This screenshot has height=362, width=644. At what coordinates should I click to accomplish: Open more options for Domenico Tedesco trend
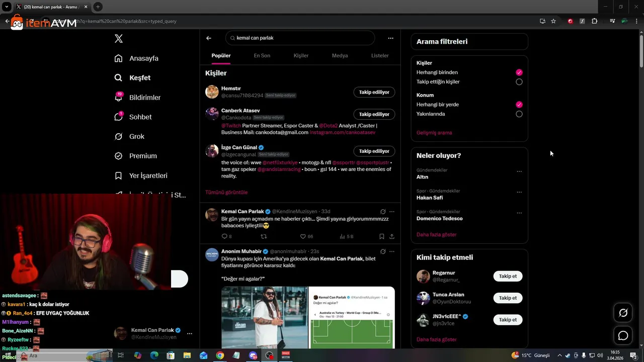click(x=519, y=213)
